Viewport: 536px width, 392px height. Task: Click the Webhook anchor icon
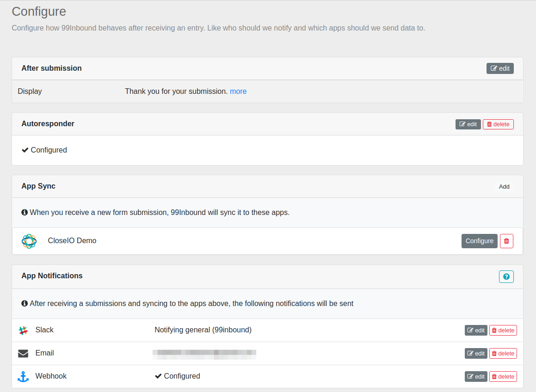pyautogui.click(x=23, y=377)
